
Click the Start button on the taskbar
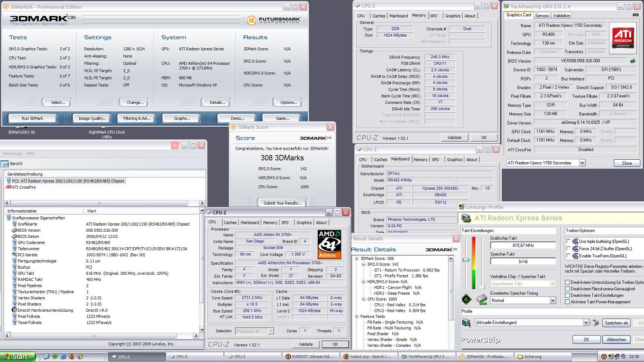(x=18, y=356)
